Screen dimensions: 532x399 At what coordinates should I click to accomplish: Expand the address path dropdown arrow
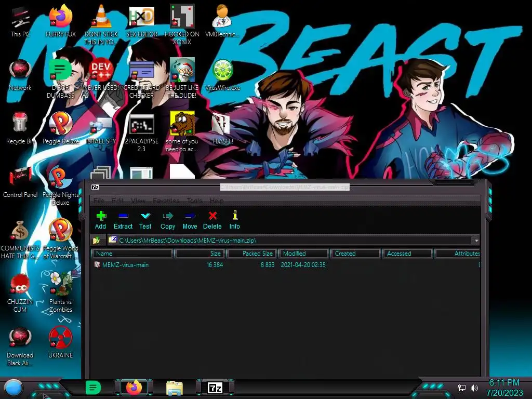[x=476, y=241]
